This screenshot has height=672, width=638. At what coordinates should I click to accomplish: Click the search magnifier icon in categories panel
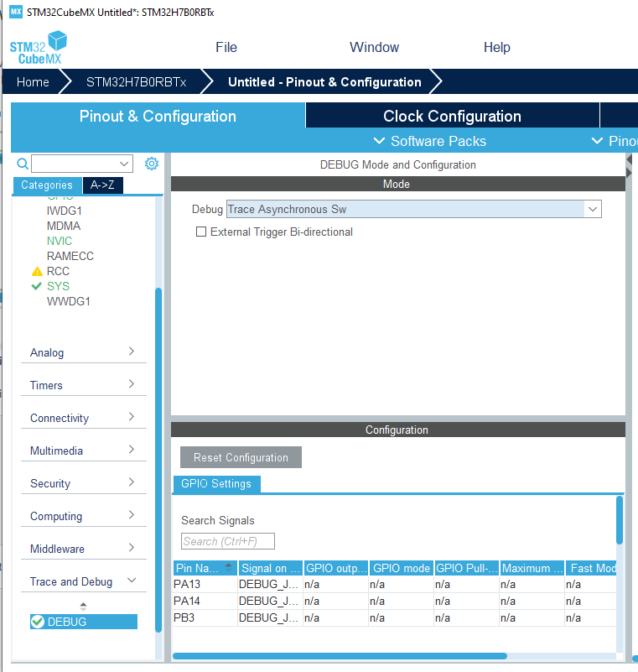[x=23, y=164]
